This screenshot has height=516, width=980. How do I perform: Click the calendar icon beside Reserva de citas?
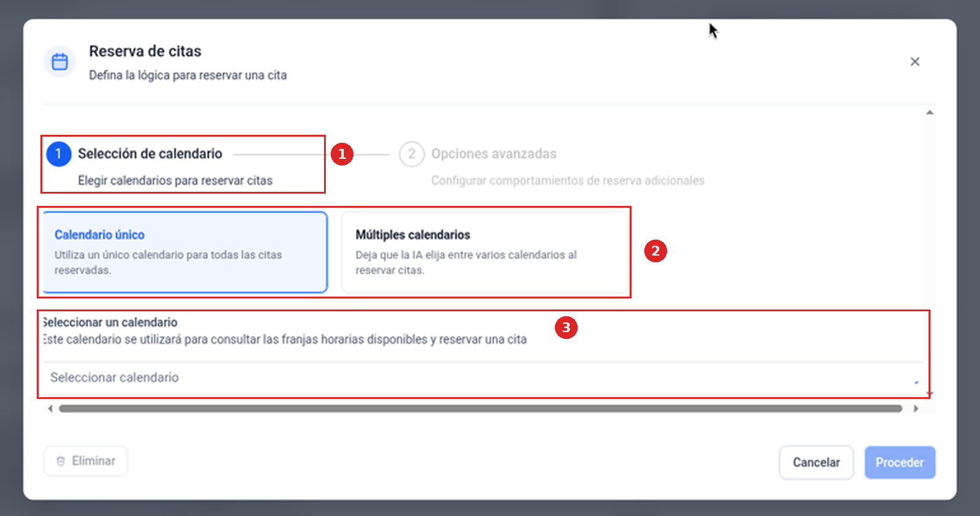pyautogui.click(x=59, y=62)
